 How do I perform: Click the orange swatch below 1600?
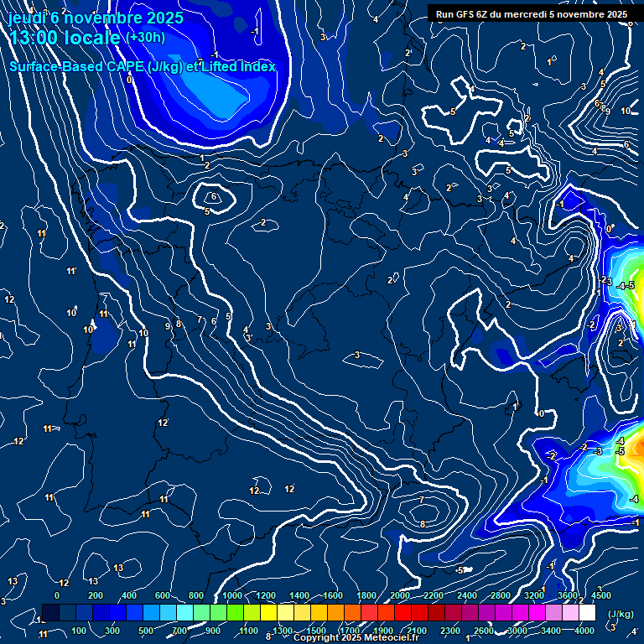[x=335, y=612]
